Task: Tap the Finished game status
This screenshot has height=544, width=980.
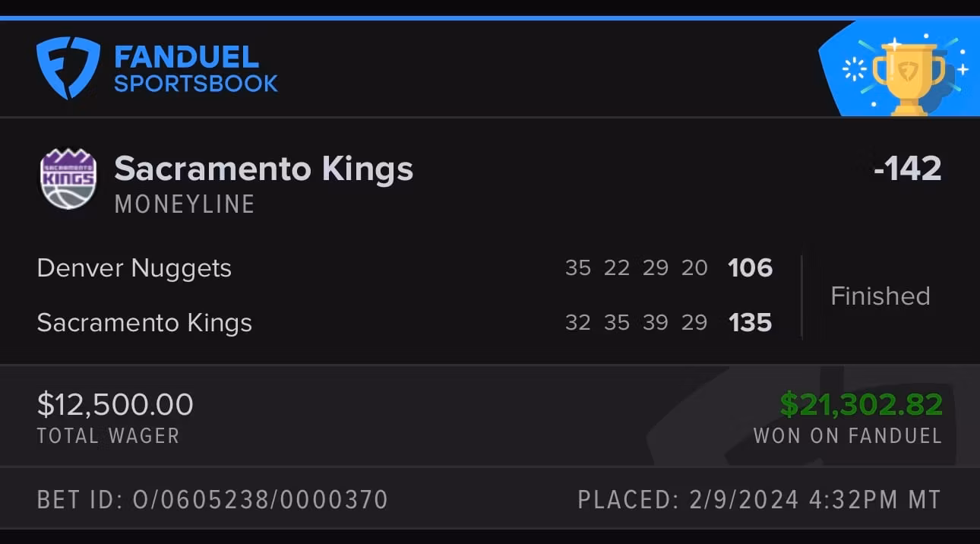Action: pyautogui.click(x=880, y=296)
